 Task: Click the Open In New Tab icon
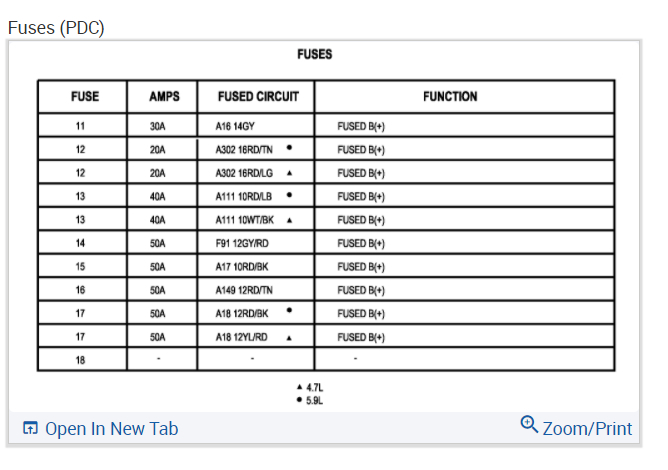pyautogui.click(x=30, y=429)
